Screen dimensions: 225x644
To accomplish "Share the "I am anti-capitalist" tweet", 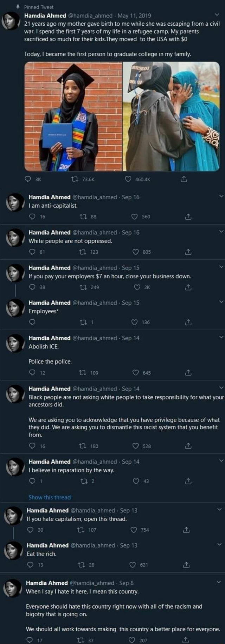I will [188, 217].
